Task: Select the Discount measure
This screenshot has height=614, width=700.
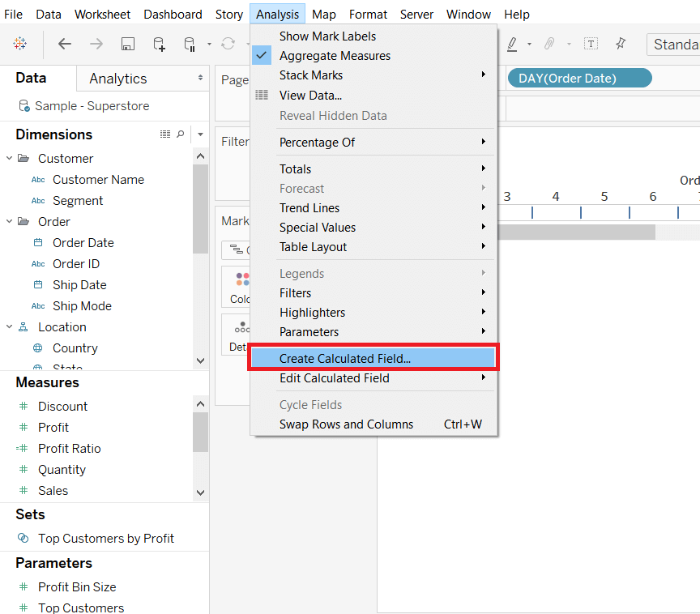Action: (62, 406)
